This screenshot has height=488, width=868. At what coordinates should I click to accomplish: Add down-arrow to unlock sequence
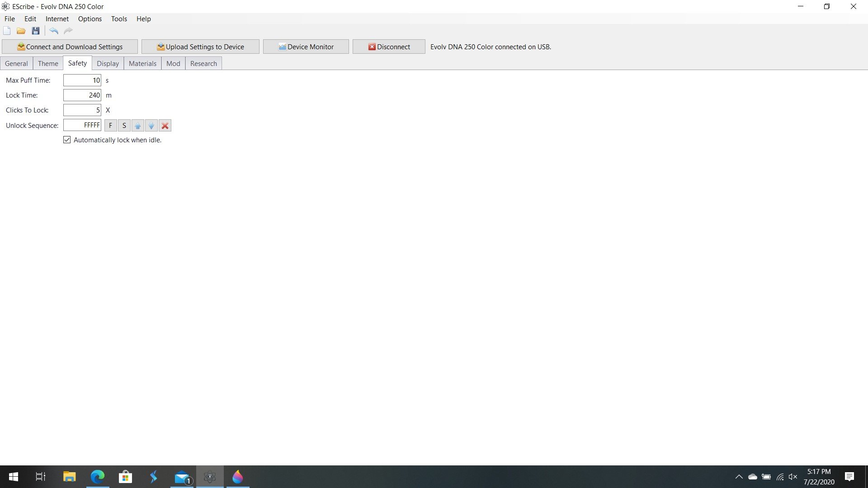[x=151, y=126]
